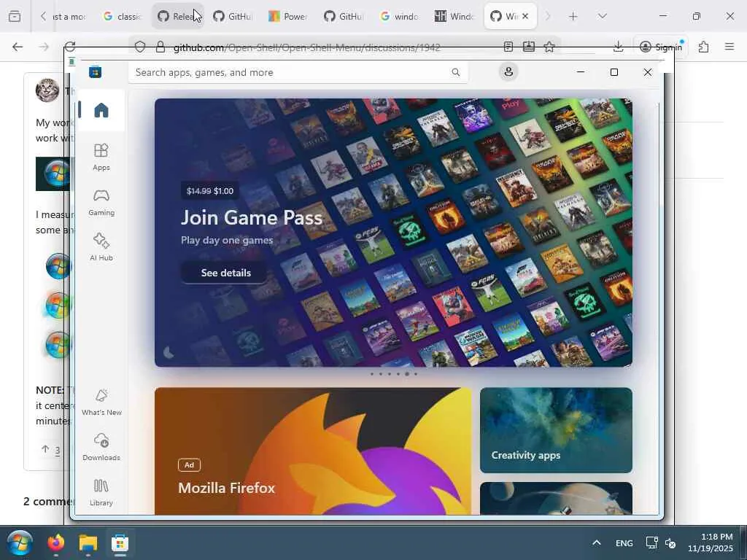Open Firefox Downloads toolbar icon
747x560 pixels.
618,47
